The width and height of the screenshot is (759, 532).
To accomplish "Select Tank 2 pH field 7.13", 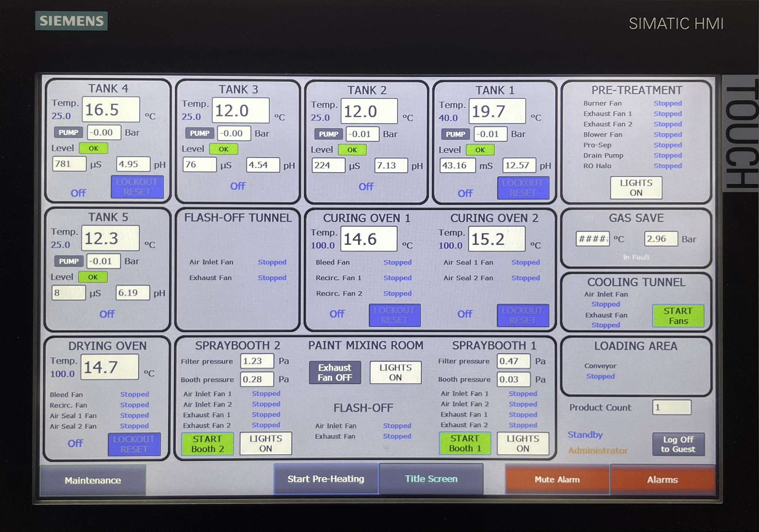I will click(391, 165).
